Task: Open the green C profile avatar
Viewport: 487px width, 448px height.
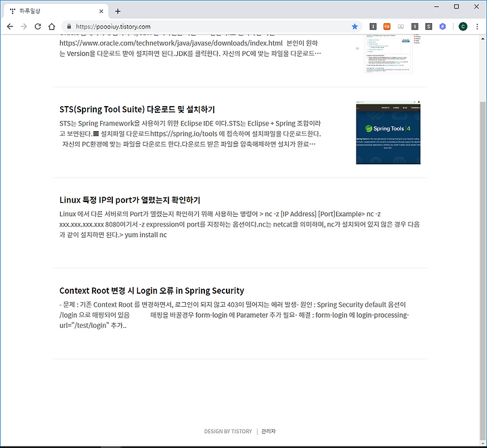Action: [463, 26]
